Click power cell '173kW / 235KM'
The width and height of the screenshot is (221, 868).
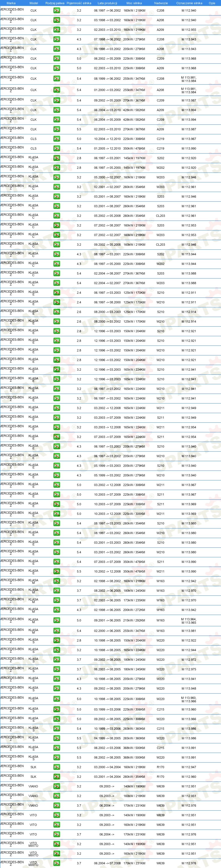point(134,600)
